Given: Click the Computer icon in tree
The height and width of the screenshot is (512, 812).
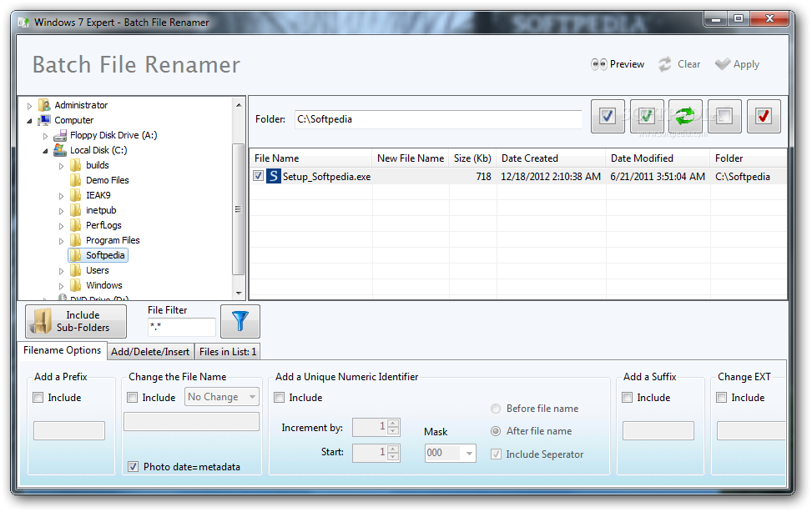Looking at the screenshot, I should (44, 120).
